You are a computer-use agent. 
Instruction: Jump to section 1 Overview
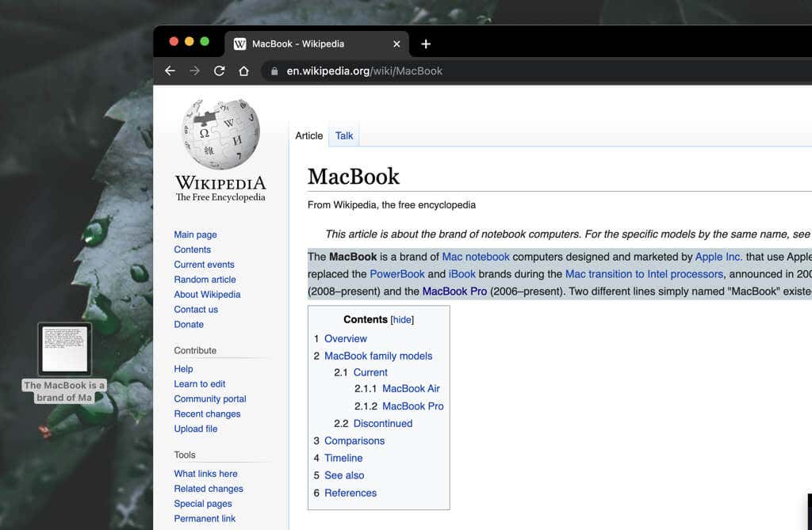click(x=346, y=338)
